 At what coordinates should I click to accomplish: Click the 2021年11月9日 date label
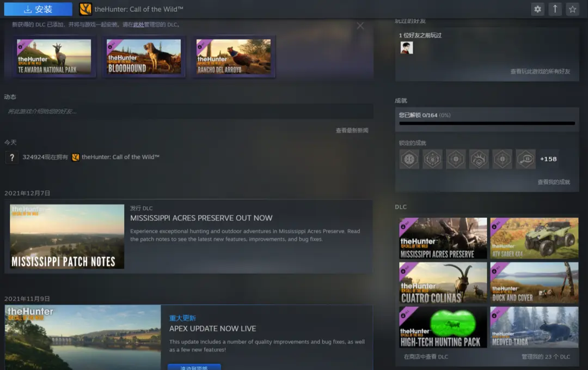coord(27,299)
